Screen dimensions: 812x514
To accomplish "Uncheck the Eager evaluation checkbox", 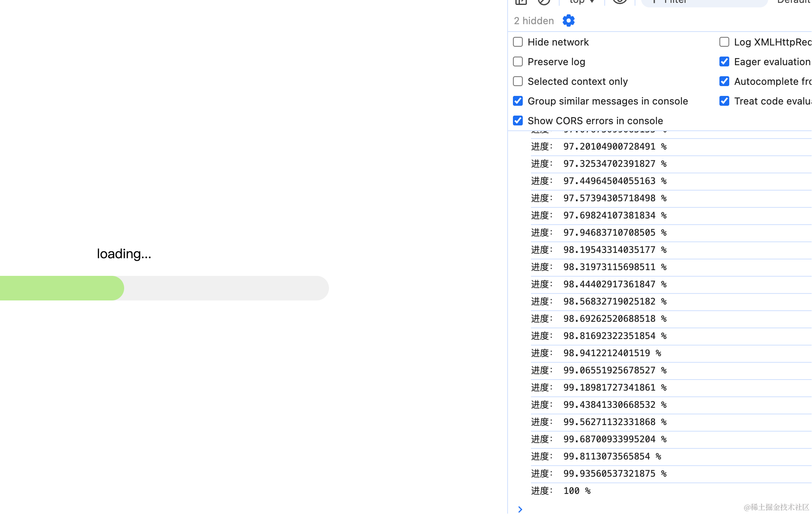I will click(724, 61).
